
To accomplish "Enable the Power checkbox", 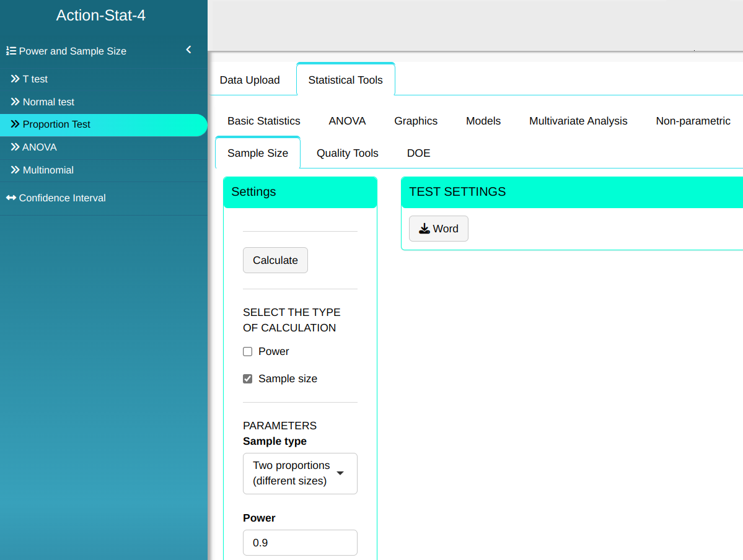I will point(248,352).
